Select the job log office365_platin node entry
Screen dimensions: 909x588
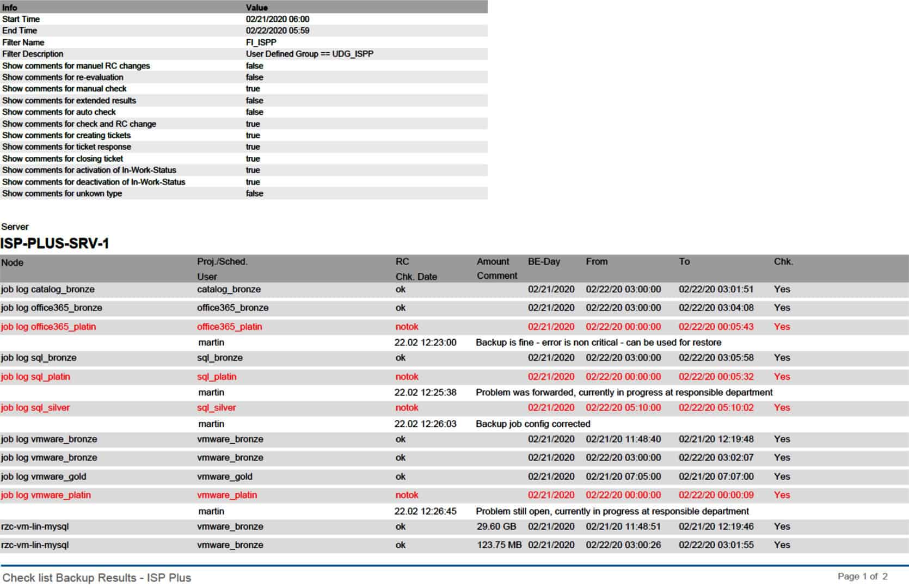(x=48, y=327)
